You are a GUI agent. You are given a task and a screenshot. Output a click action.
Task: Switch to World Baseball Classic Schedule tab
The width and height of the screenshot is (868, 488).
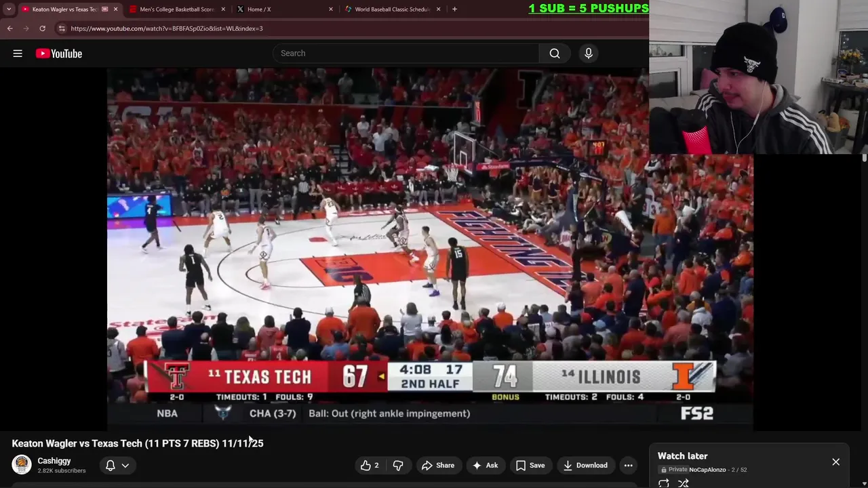click(x=392, y=9)
